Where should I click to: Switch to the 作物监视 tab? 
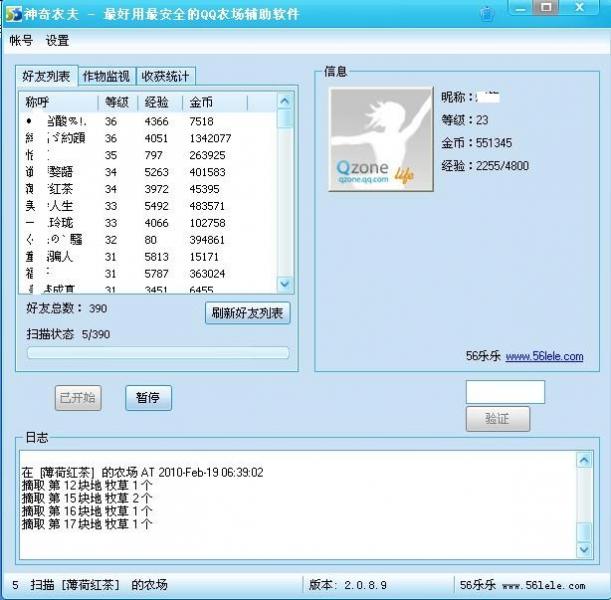(107, 76)
